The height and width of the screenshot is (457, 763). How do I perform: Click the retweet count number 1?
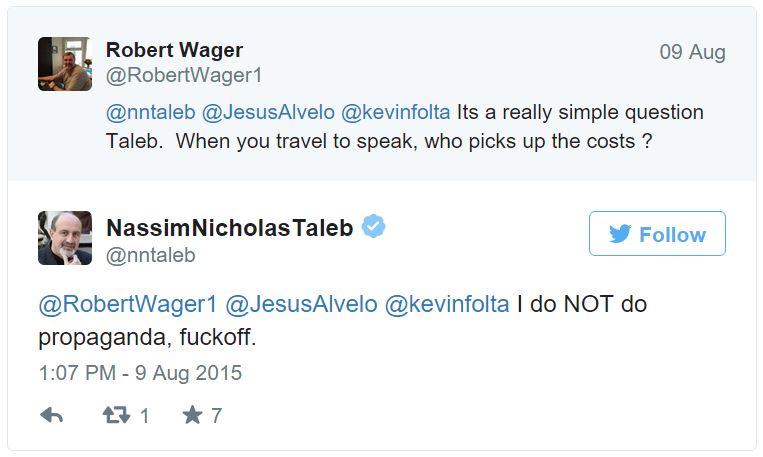pyautogui.click(x=144, y=416)
